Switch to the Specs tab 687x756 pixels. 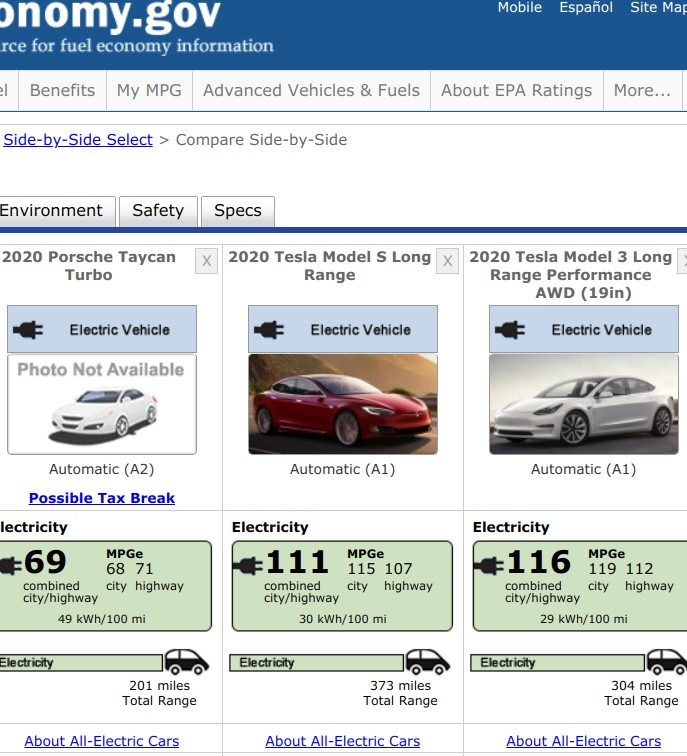(x=238, y=211)
